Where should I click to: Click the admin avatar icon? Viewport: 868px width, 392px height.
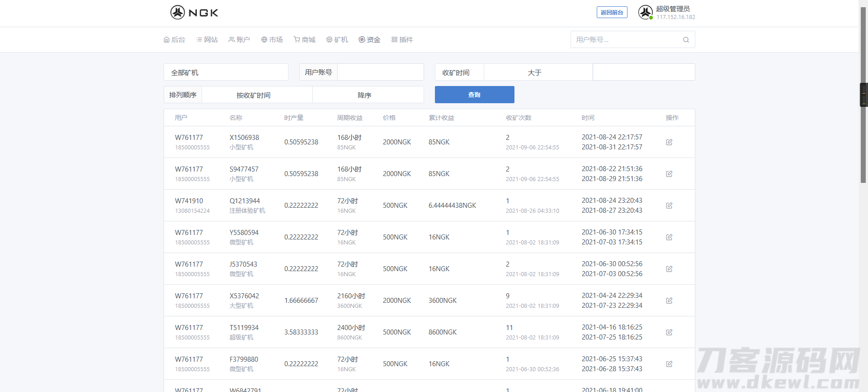(645, 12)
